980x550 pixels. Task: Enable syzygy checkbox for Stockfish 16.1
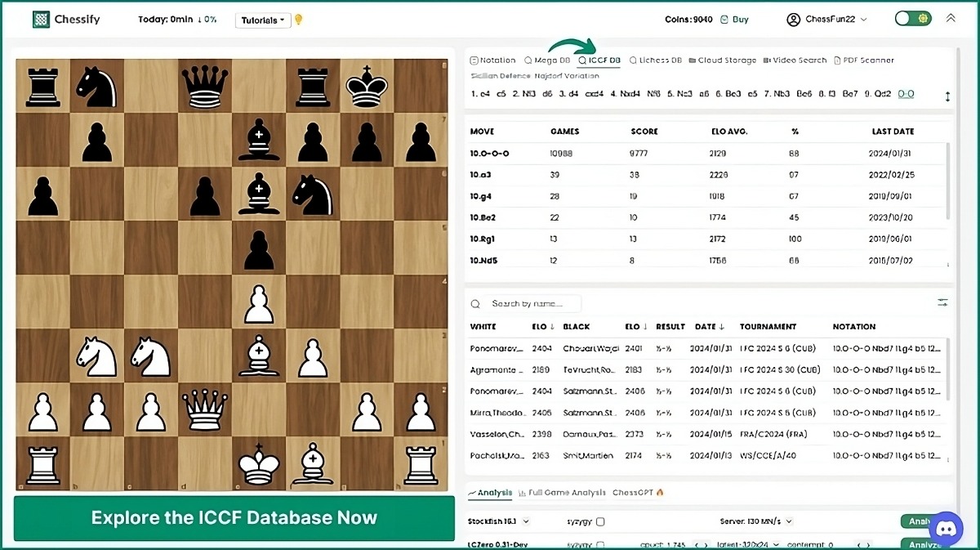coord(600,521)
